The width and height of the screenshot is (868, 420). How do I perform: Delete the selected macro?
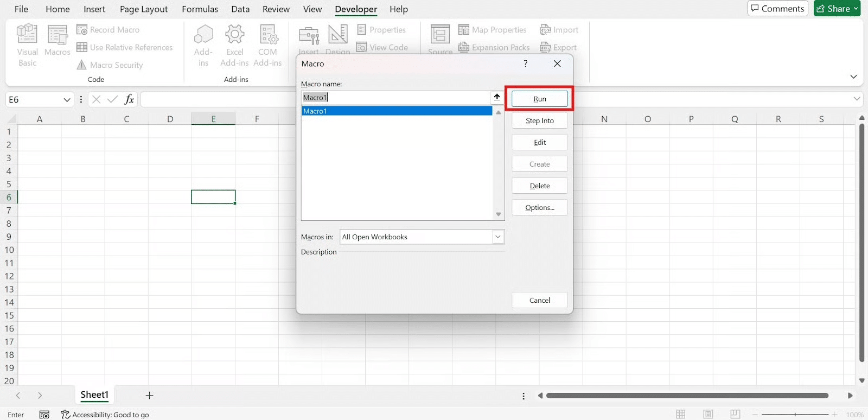tap(540, 186)
